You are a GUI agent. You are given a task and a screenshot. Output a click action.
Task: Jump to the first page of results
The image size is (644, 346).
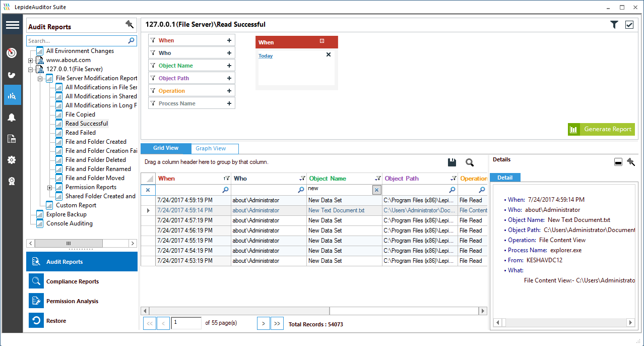tap(150, 324)
